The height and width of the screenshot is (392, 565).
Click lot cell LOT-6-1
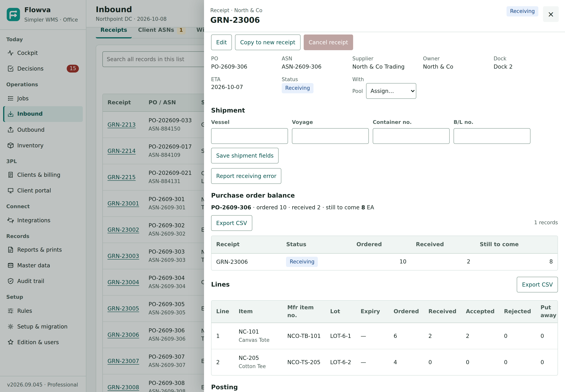[x=340, y=336]
